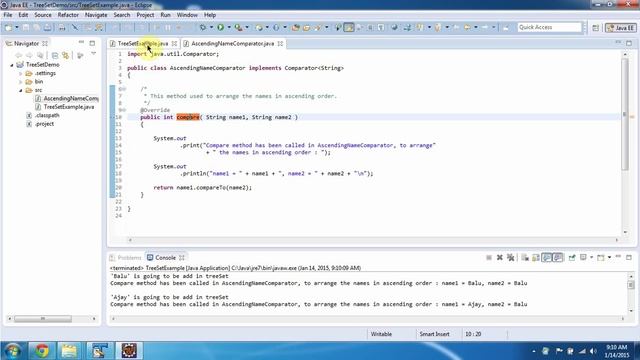Click the Run External Tools icon
This screenshot has width=640, height=360.
[238, 27]
